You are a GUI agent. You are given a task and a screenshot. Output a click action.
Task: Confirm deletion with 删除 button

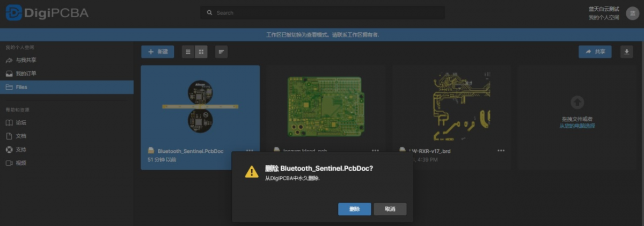pyautogui.click(x=355, y=209)
